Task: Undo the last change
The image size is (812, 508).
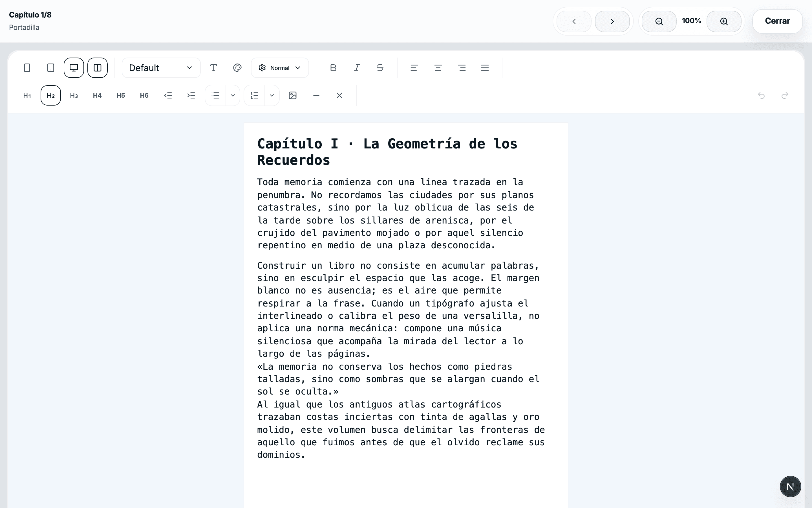Action: [761, 95]
